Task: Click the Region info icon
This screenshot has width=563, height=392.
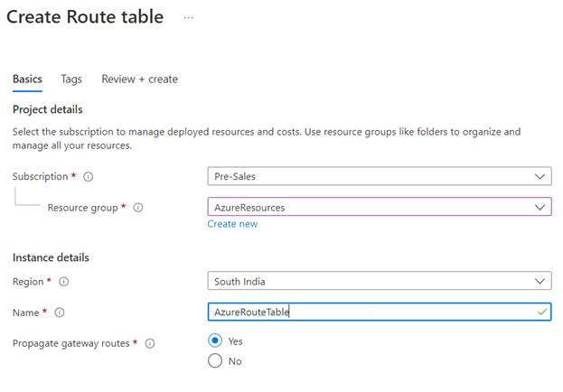Action: click(63, 282)
